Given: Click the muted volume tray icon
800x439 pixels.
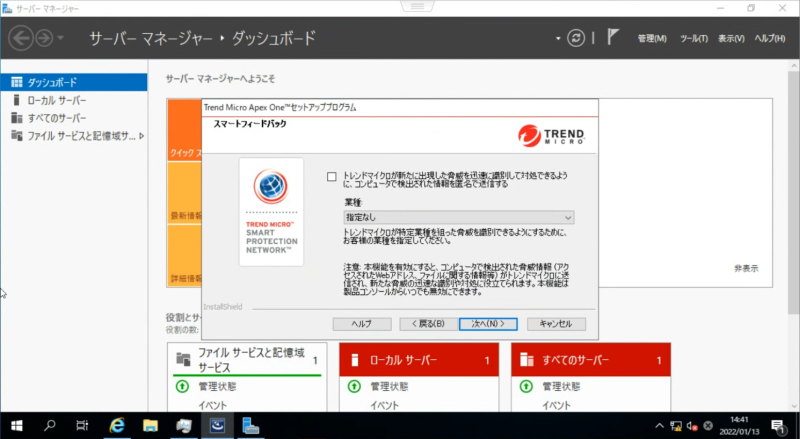Looking at the screenshot, I should pyautogui.click(x=692, y=426).
